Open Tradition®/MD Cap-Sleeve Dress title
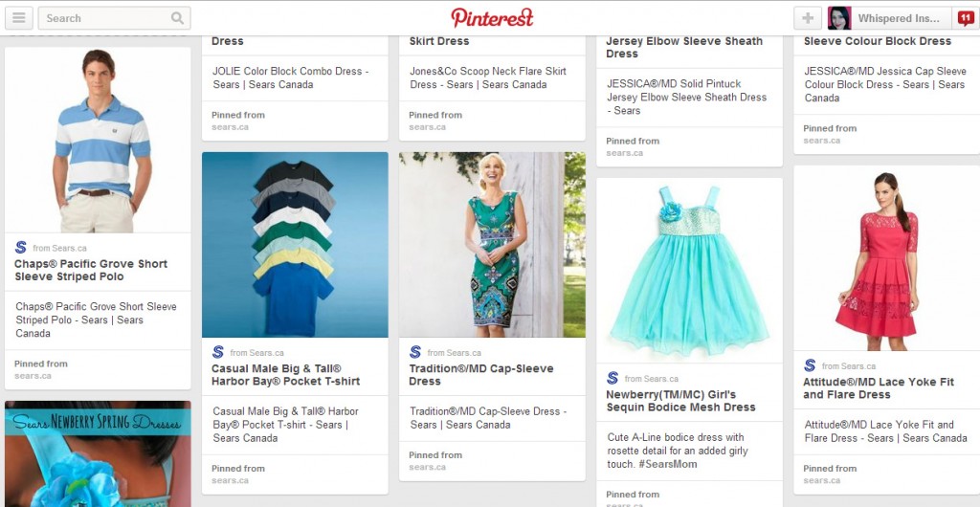The image size is (980, 507). tap(481, 375)
